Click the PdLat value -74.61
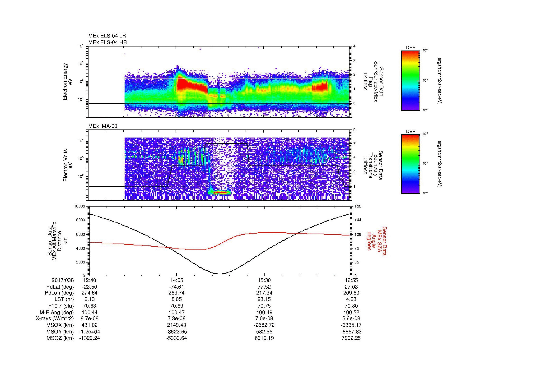Image resolution: width=555 pixels, height=392 pixels. (177, 287)
